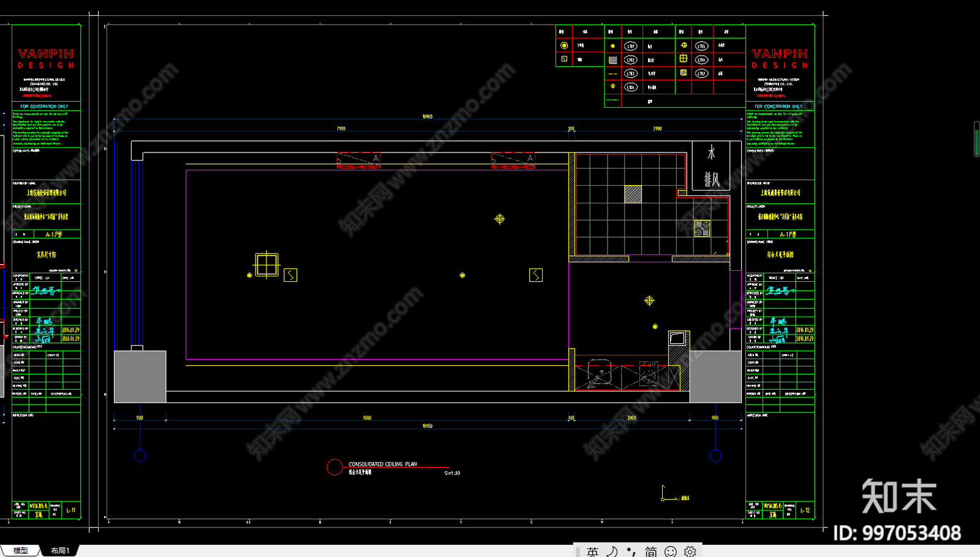980x557 pixels.
Task: Select the downlight dot in the lower right room
Action: pyautogui.click(x=655, y=327)
